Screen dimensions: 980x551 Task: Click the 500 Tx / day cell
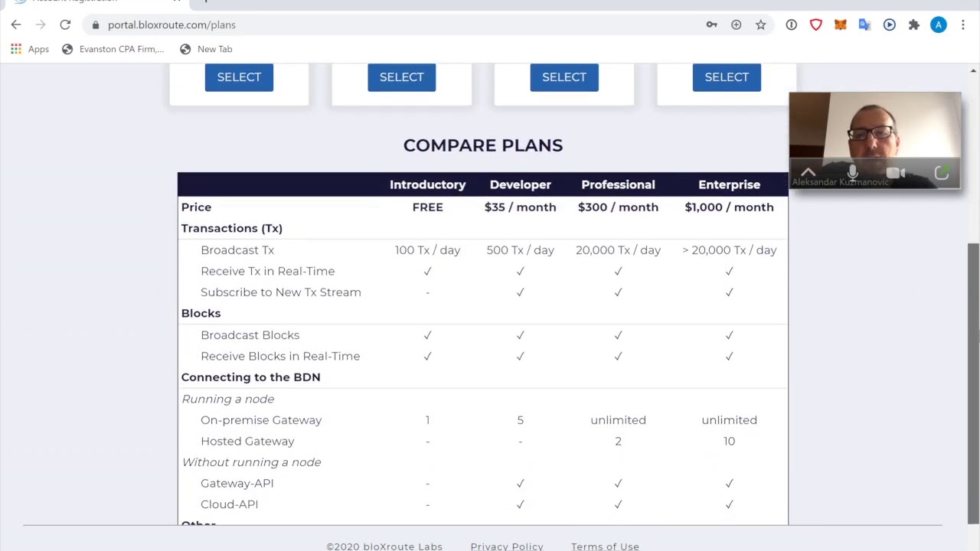click(x=521, y=250)
